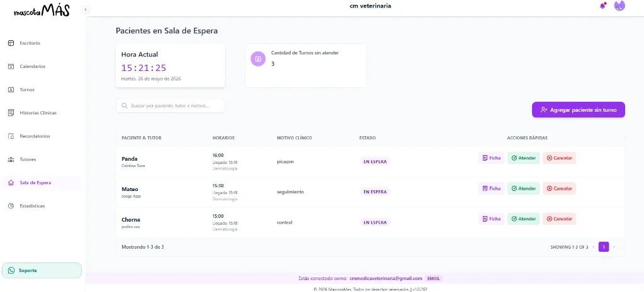The width and height of the screenshot is (644, 292).
Task: Go to previous page with left chevron
Action: point(593,247)
